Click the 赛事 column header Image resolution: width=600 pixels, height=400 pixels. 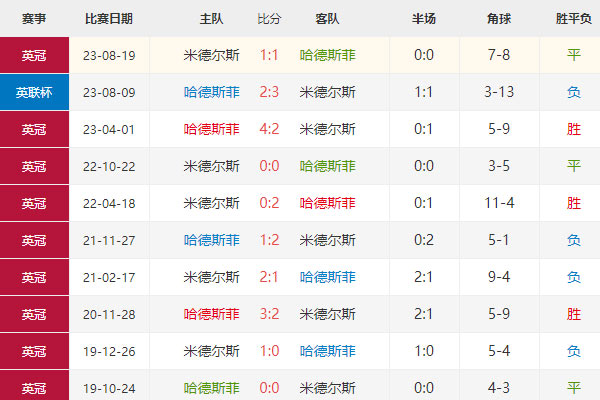click(x=34, y=18)
